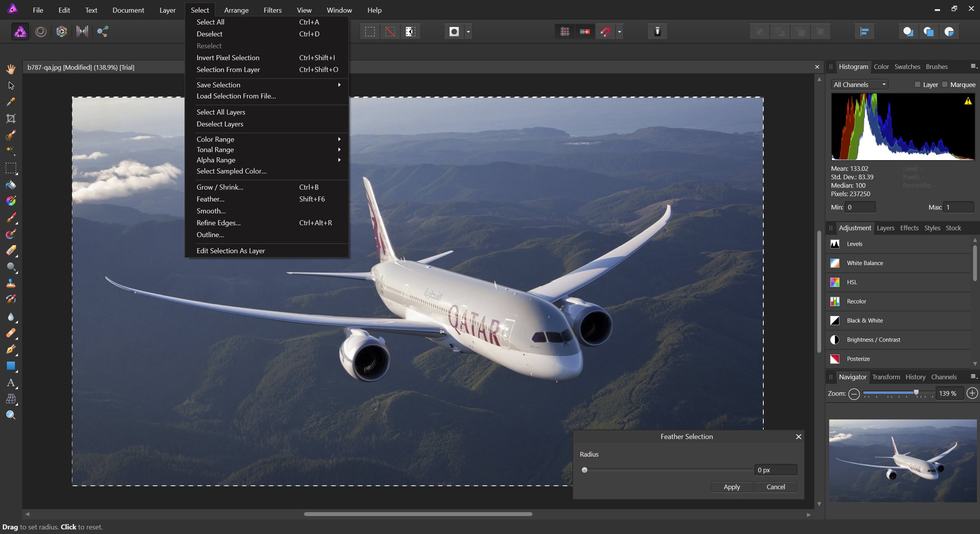Expand the Alpha Range submenu

click(267, 160)
